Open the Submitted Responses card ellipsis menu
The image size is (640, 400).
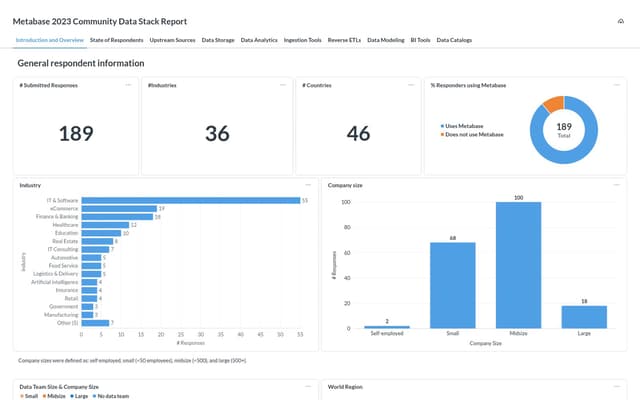pos(129,85)
